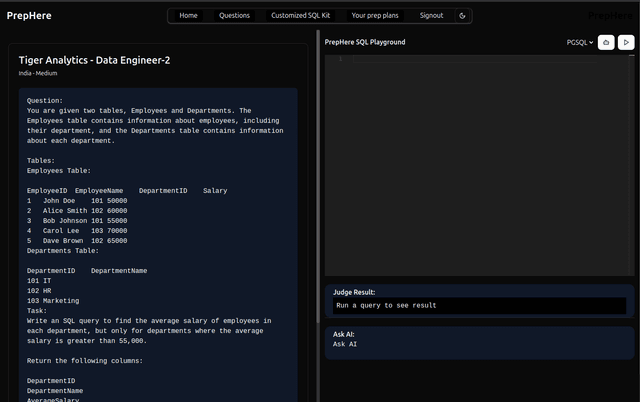Click the PrepHere logo

tap(29, 16)
